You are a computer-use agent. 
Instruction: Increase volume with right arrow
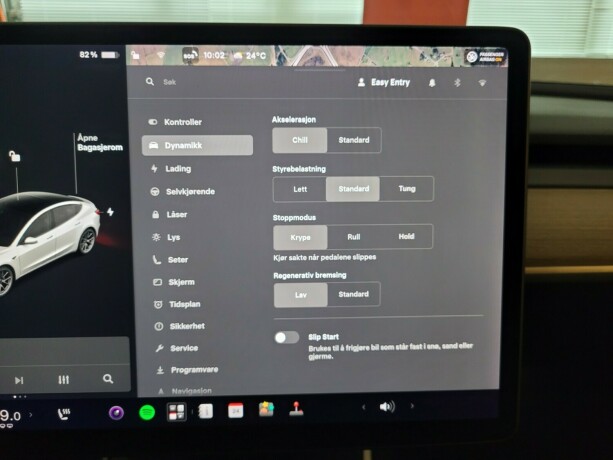tap(412, 406)
